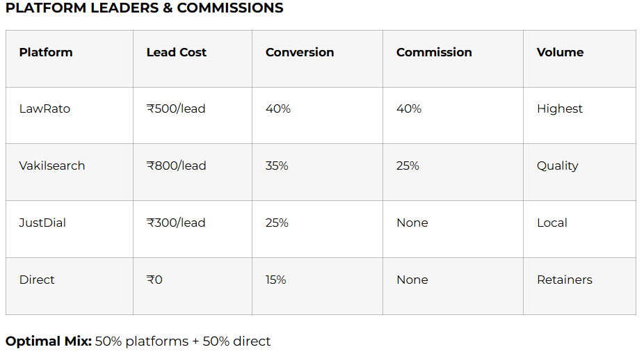Click the Volume column header
This screenshot has width=644, height=354.
pyautogui.click(x=560, y=52)
